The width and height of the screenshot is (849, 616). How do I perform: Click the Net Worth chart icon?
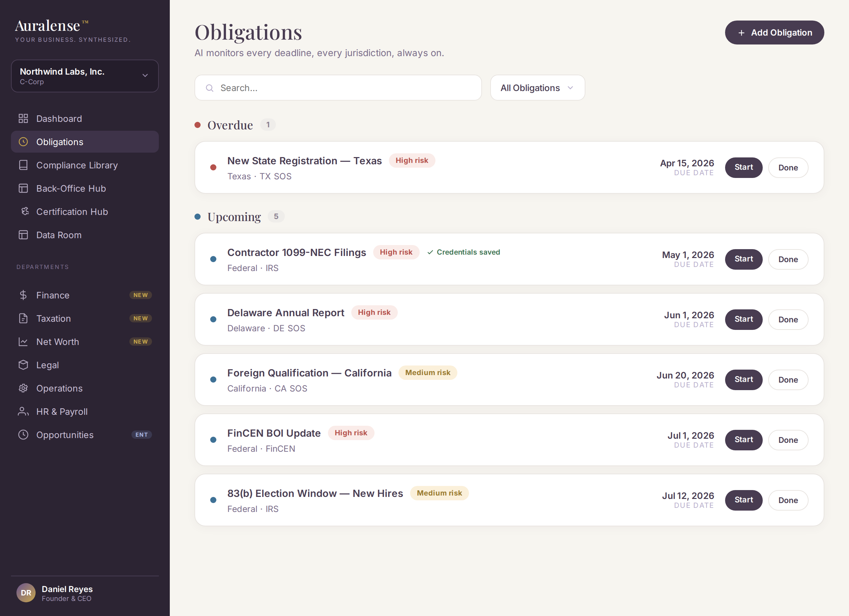pyautogui.click(x=23, y=342)
